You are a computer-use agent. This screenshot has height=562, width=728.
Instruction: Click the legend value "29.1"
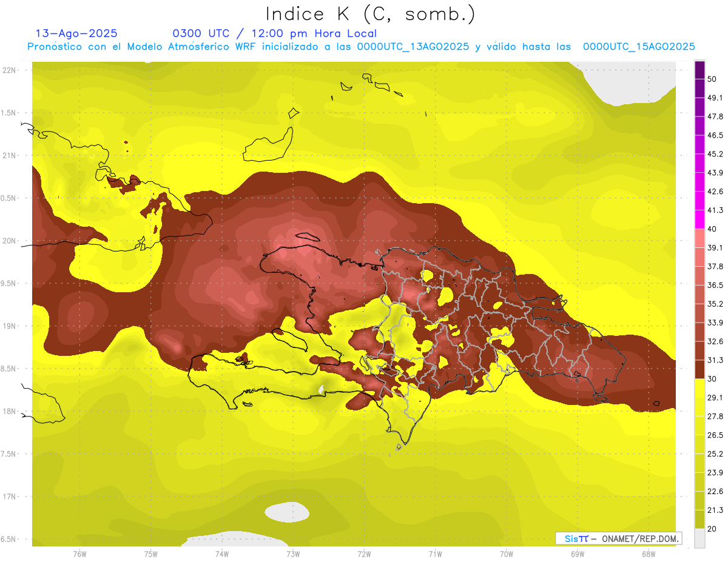(715, 398)
